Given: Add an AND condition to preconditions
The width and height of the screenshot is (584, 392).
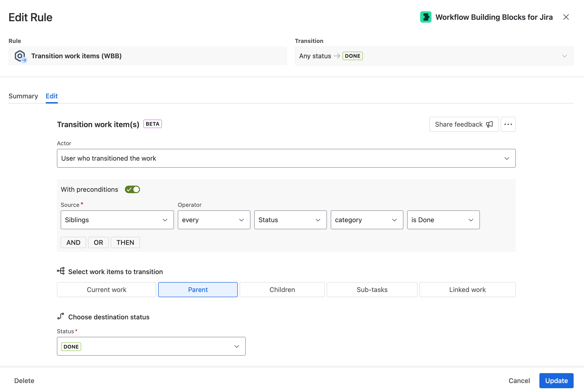Looking at the screenshot, I should coord(73,242).
